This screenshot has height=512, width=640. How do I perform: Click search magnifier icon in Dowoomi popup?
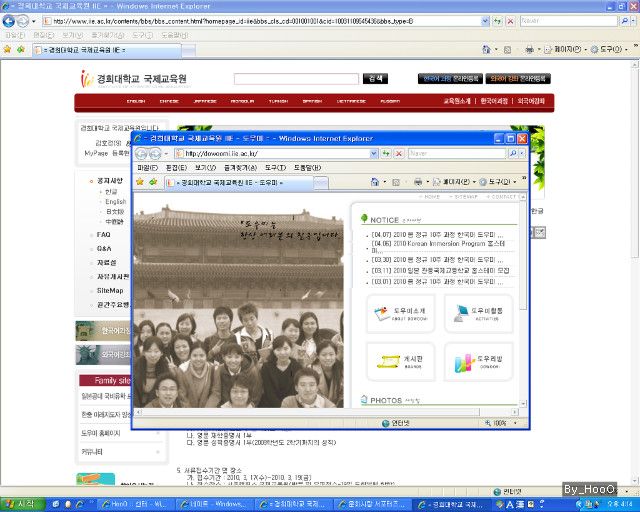tap(513, 154)
